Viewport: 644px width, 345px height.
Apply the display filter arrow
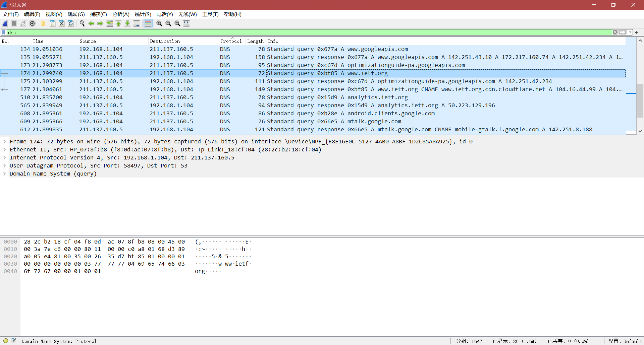[x=623, y=32]
